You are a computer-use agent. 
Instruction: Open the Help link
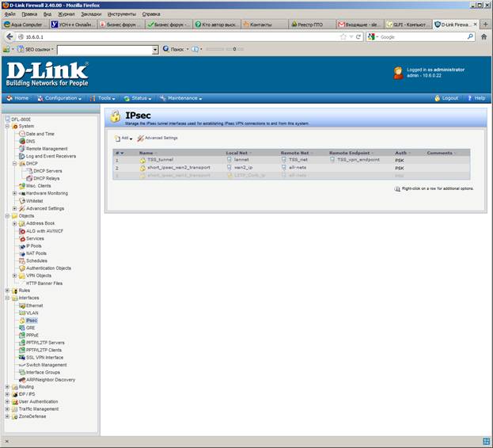[476, 98]
